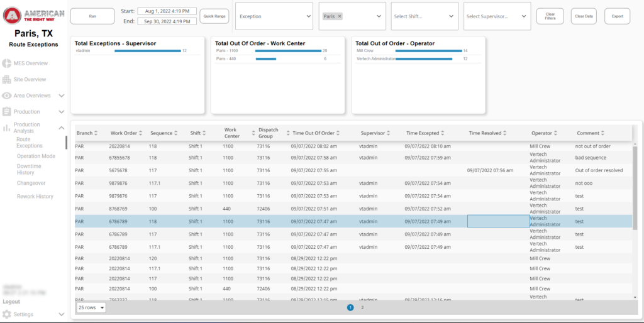Collapse Production Analysis menu chevron
644x323 pixels.
(61, 128)
